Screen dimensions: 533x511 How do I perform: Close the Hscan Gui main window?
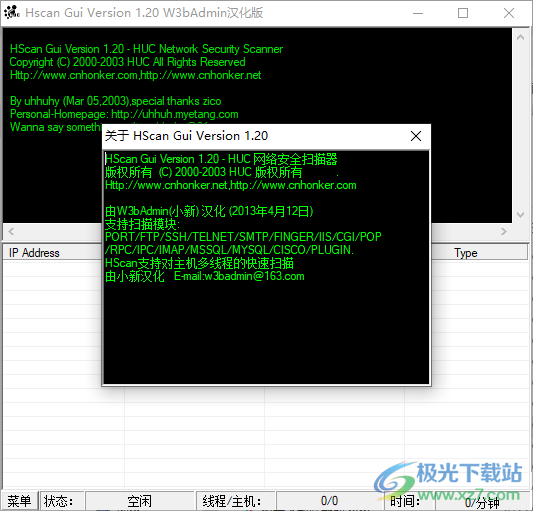coord(509,13)
